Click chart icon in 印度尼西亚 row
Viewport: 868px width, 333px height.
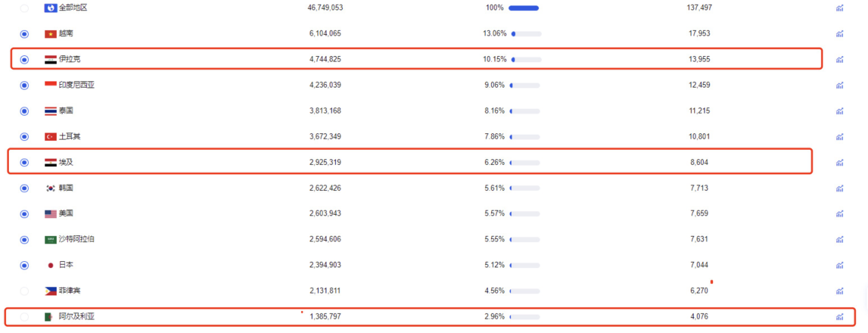pos(839,85)
